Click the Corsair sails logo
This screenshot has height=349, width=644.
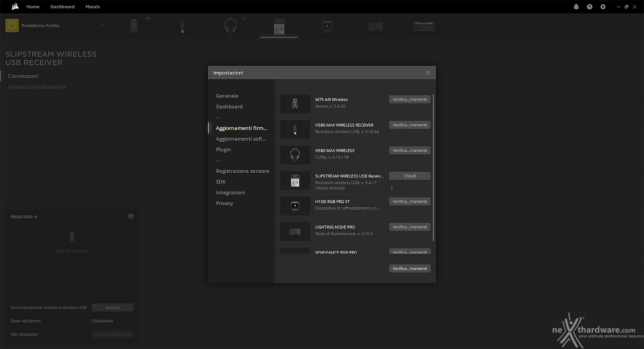pos(15,6)
